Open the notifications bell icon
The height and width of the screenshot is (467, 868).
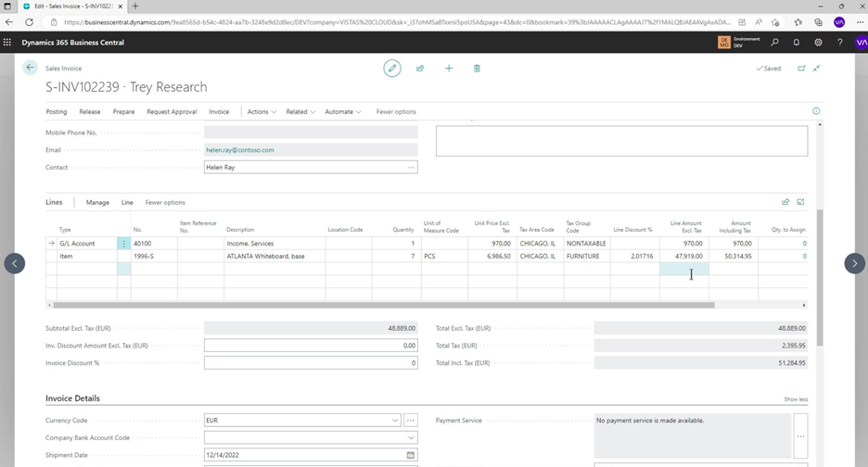796,43
